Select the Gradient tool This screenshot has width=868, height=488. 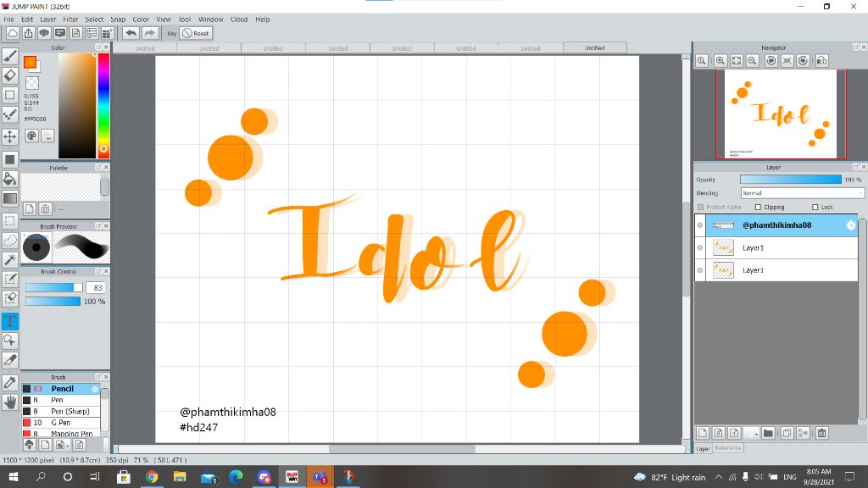[x=10, y=198]
